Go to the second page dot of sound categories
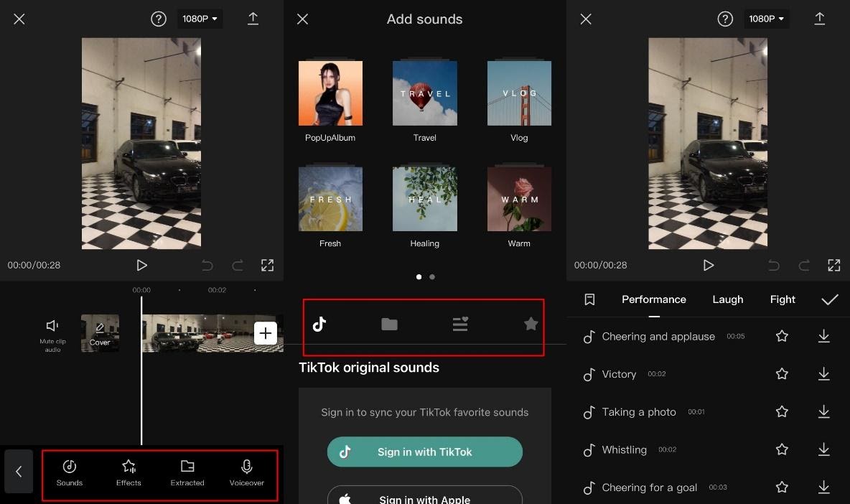The width and height of the screenshot is (850, 504). point(432,277)
